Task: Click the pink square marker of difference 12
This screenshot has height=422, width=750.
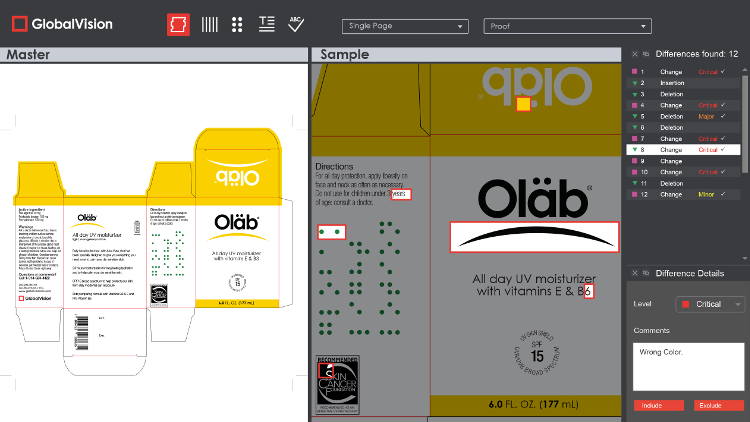Action: click(x=634, y=194)
